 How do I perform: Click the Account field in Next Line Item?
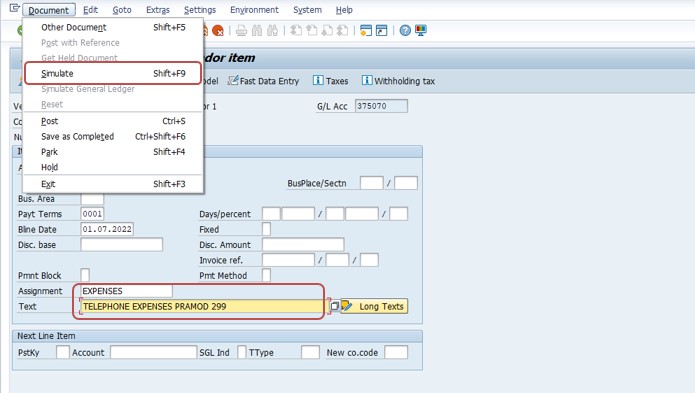[x=153, y=353]
